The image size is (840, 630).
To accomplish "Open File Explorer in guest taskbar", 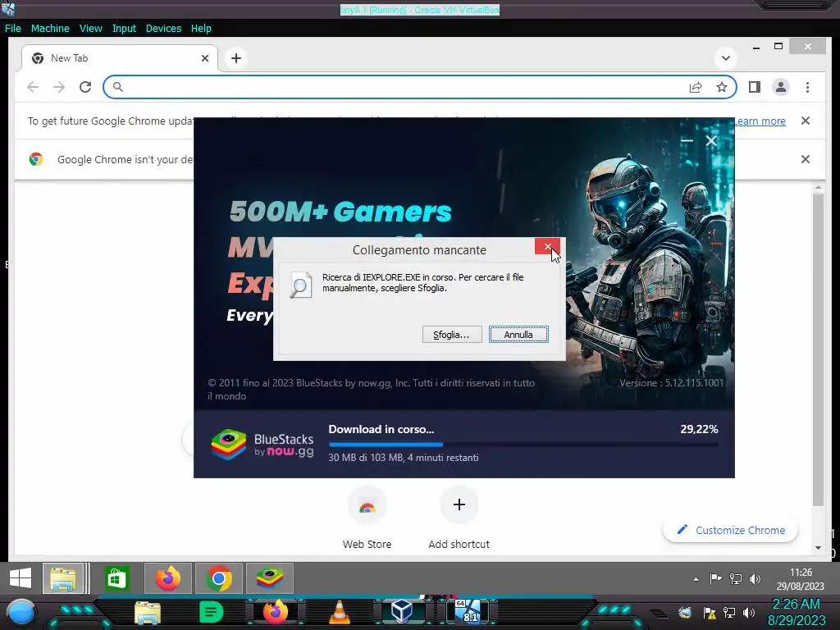I will [x=63, y=578].
